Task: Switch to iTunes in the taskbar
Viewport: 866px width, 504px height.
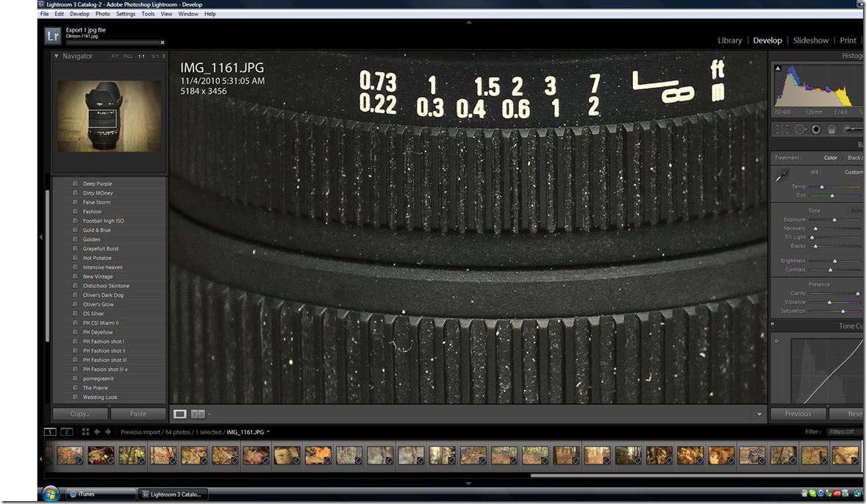Action: (x=101, y=494)
